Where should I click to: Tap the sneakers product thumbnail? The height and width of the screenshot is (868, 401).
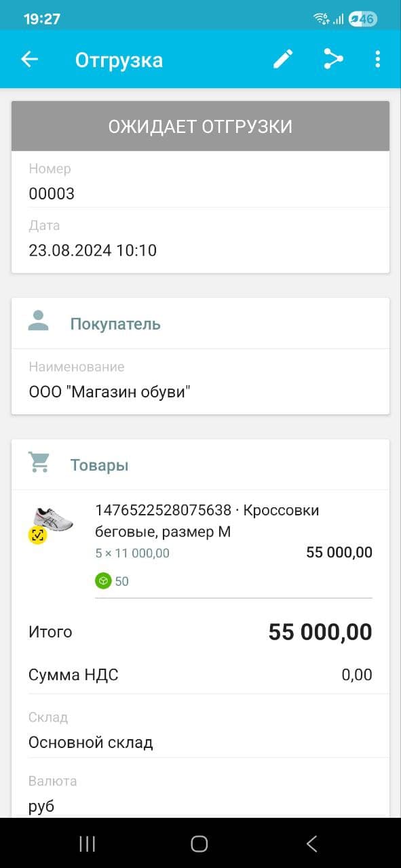[x=49, y=521]
